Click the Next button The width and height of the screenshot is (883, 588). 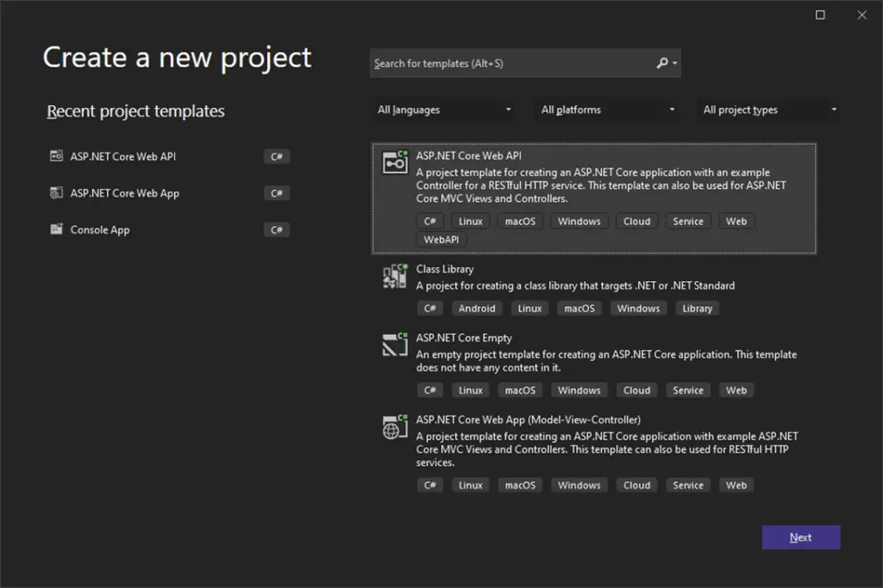pyautogui.click(x=801, y=537)
